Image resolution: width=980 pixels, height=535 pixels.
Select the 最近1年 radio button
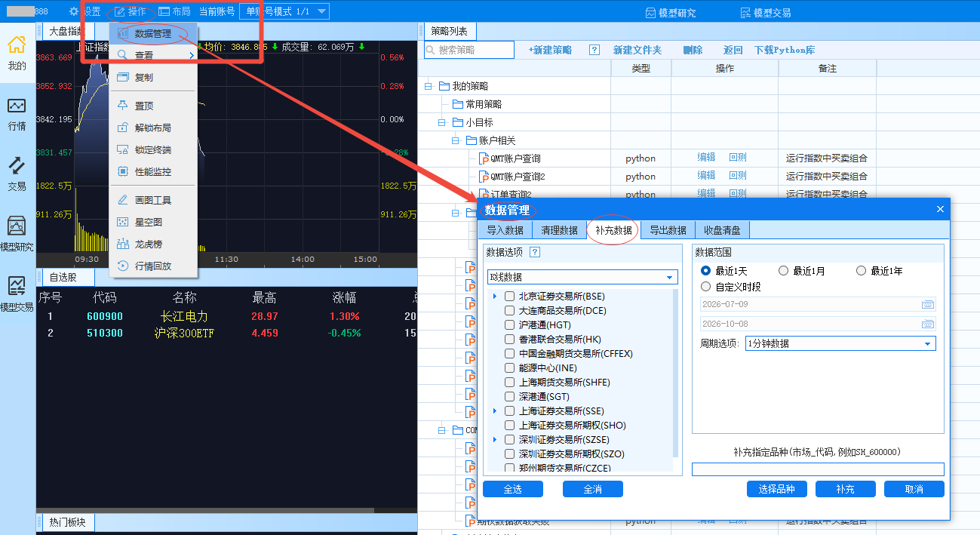[861, 271]
